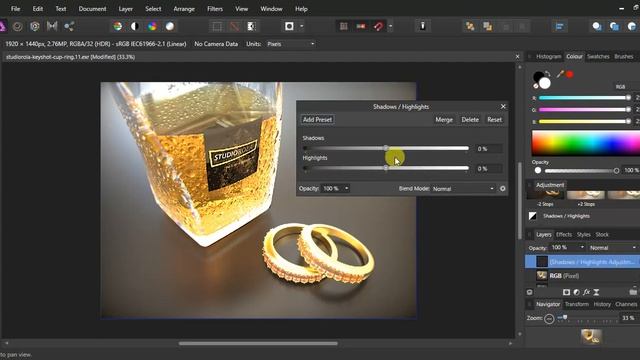Click the Insert at Top icon
The height and width of the screenshot is (360, 640).
(x=614, y=27)
